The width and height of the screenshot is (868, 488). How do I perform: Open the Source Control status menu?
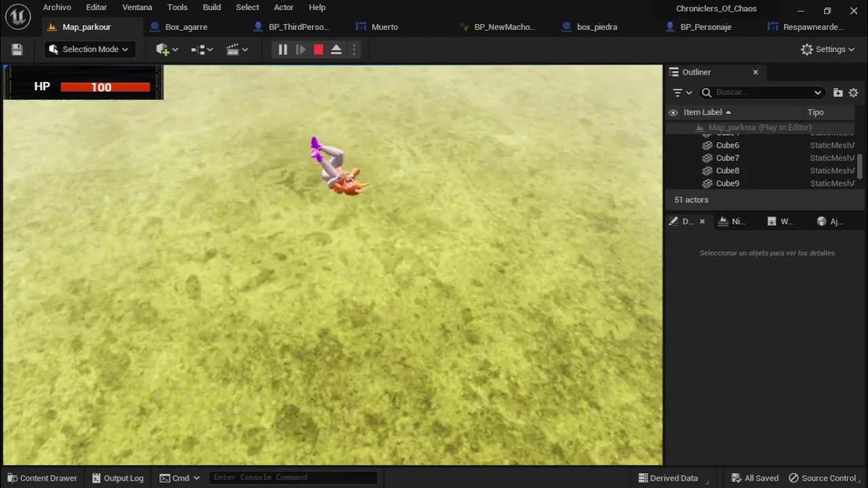click(x=822, y=478)
